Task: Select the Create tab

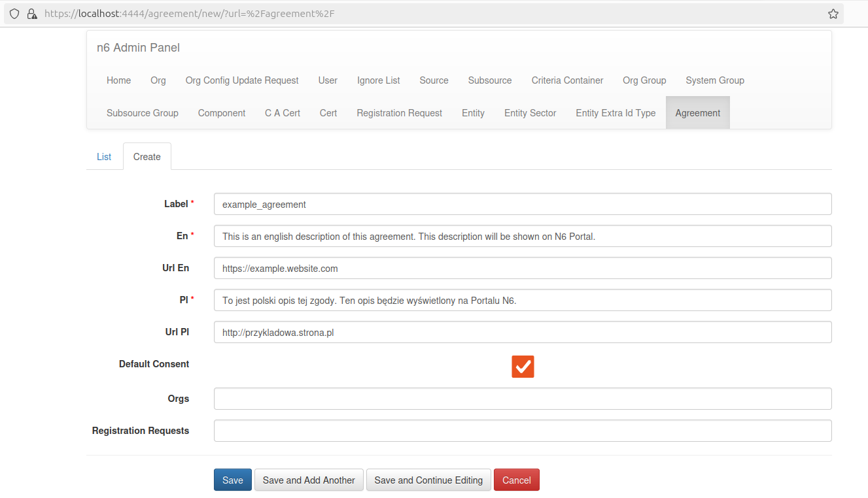Action: (x=147, y=157)
